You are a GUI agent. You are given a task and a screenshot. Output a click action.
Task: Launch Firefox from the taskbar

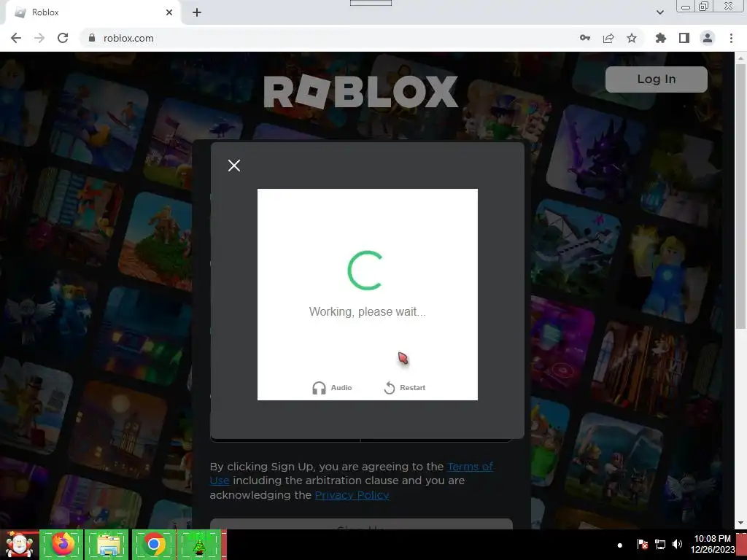point(62,544)
